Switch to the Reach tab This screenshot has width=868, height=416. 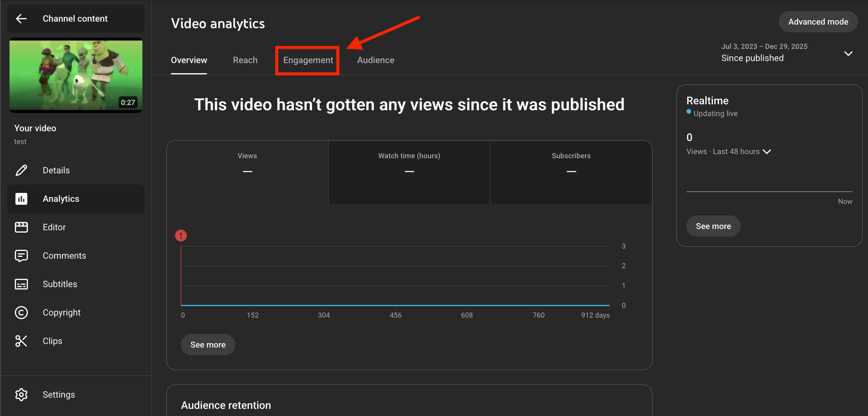coord(245,60)
